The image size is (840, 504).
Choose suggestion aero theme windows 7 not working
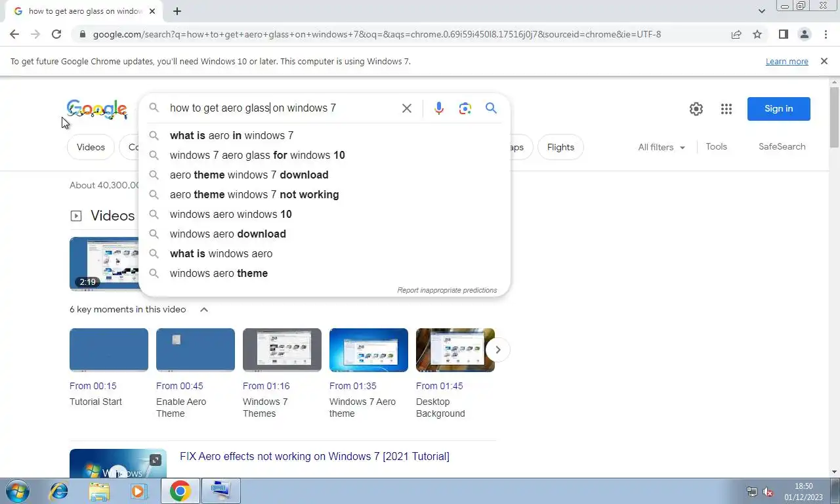[324, 194]
